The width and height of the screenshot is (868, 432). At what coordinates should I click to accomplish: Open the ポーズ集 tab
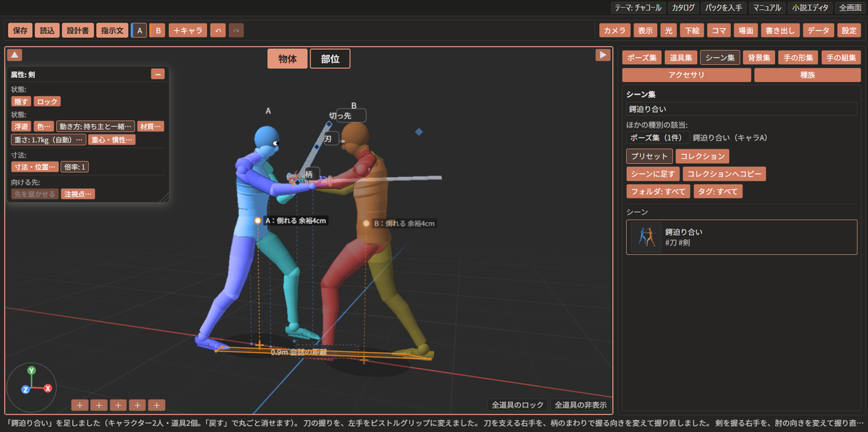click(641, 58)
